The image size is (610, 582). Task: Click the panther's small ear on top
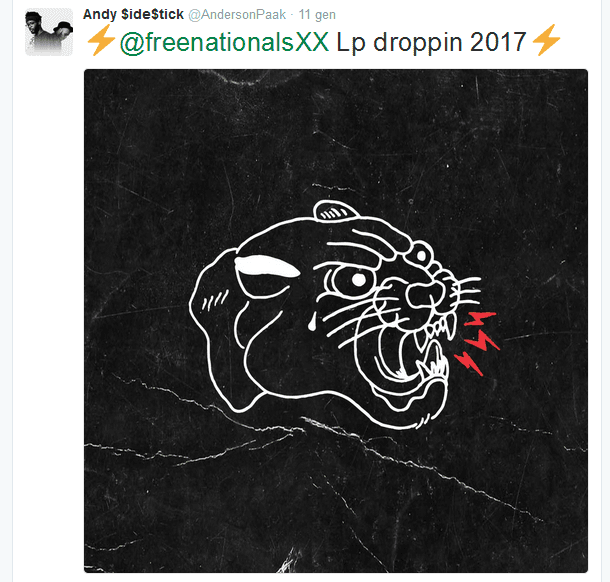(336, 211)
